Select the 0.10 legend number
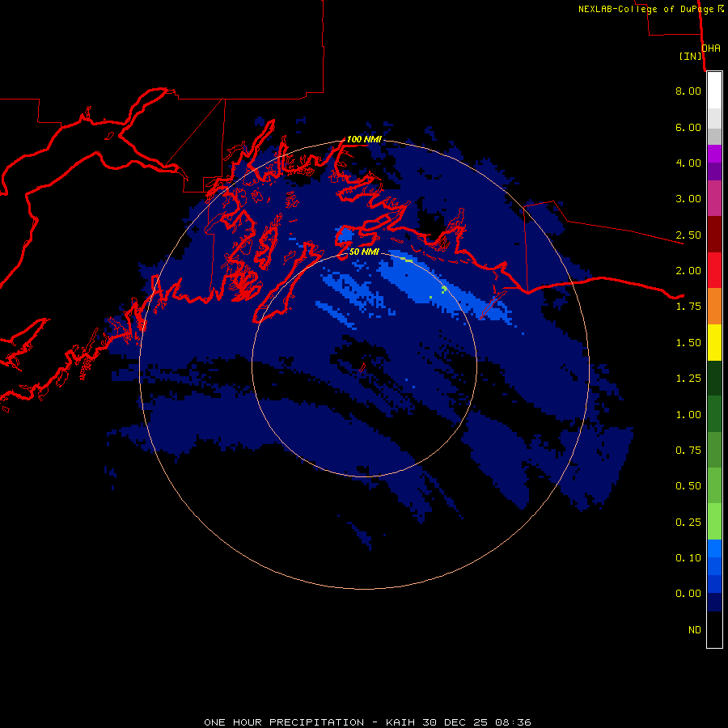Viewport: 728px width, 728px height. (688, 558)
